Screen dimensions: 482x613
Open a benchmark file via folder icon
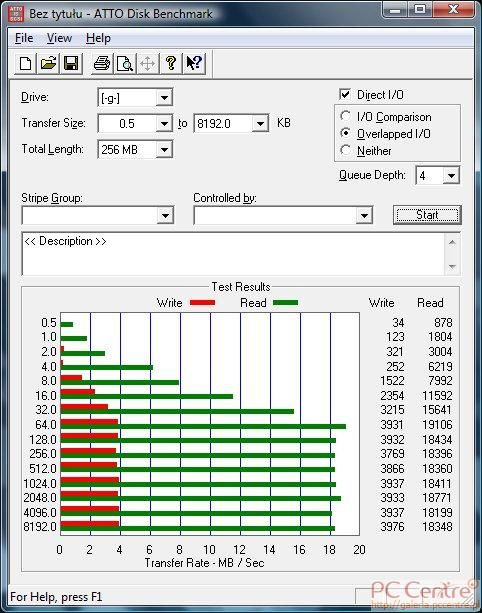click(48, 63)
